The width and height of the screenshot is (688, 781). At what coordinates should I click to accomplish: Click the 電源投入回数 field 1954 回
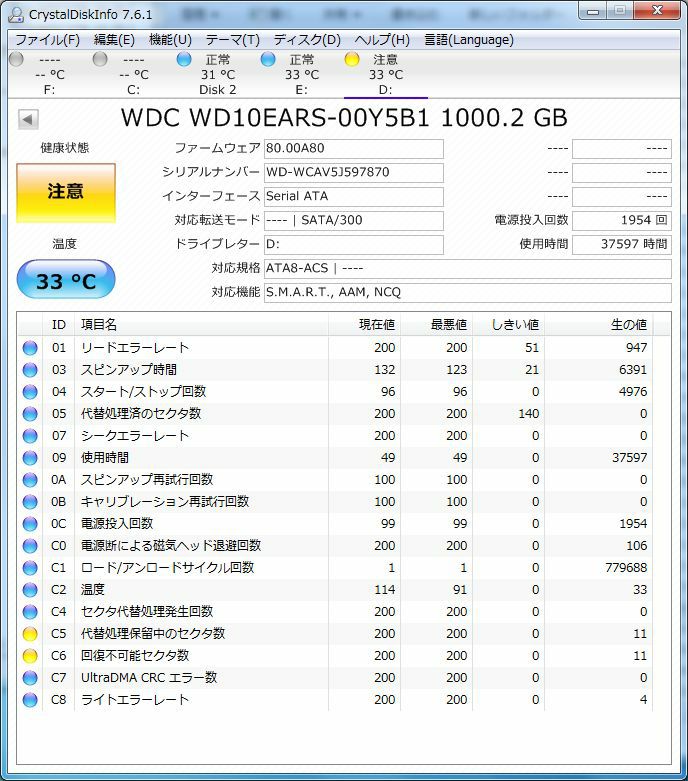(x=622, y=220)
